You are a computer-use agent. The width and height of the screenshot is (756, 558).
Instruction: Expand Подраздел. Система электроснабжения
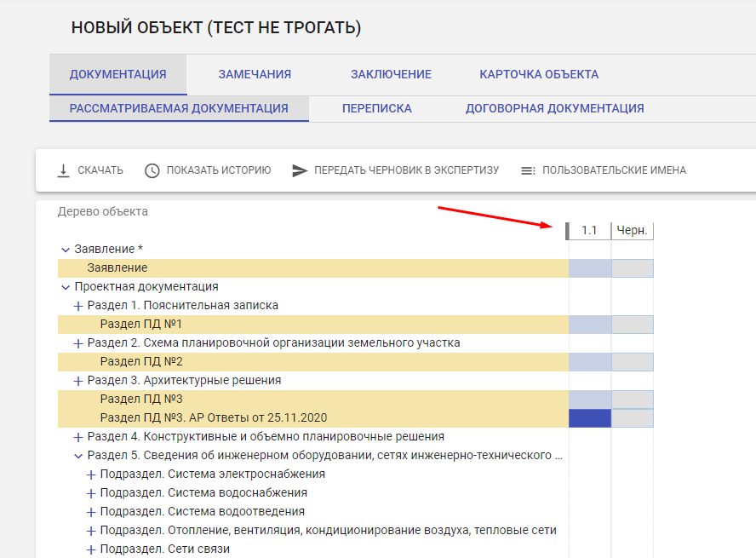89,473
